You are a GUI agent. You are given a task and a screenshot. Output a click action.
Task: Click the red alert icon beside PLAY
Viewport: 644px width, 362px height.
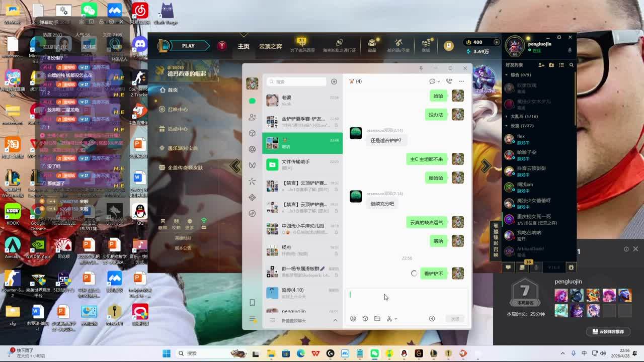[x=222, y=46]
